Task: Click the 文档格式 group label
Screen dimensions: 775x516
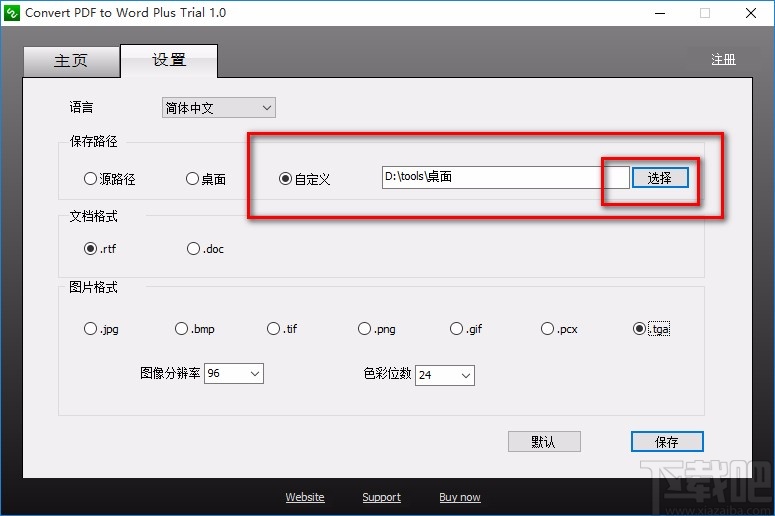Action: pyautogui.click(x=93, y=216)
